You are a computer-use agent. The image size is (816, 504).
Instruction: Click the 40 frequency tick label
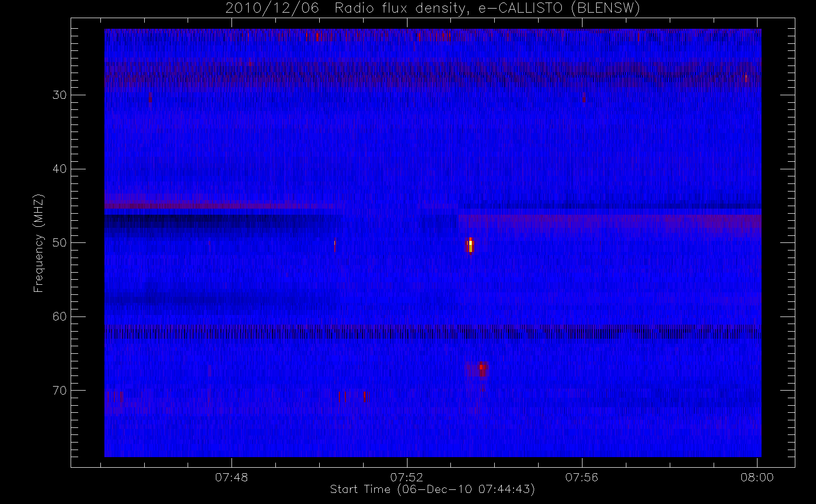tap(60, 169)
